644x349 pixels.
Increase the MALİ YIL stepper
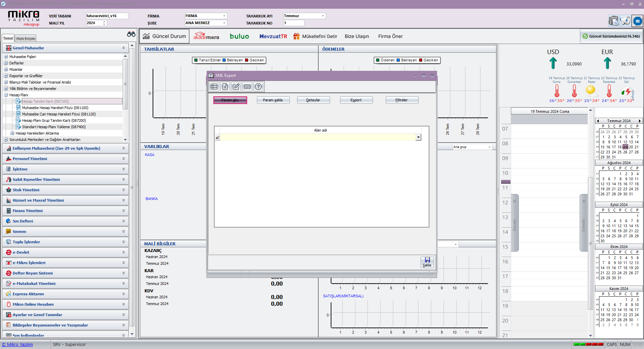(x=104, y=21)
